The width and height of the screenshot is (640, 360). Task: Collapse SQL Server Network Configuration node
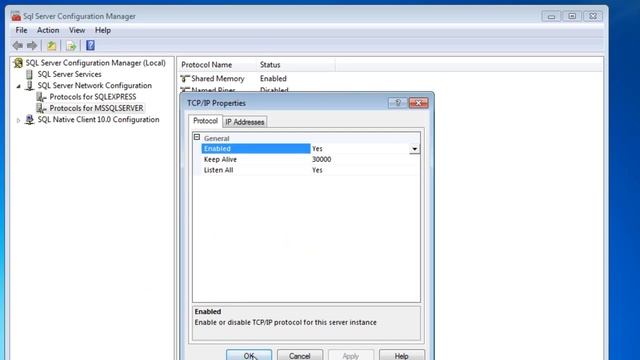coord(18,86)
